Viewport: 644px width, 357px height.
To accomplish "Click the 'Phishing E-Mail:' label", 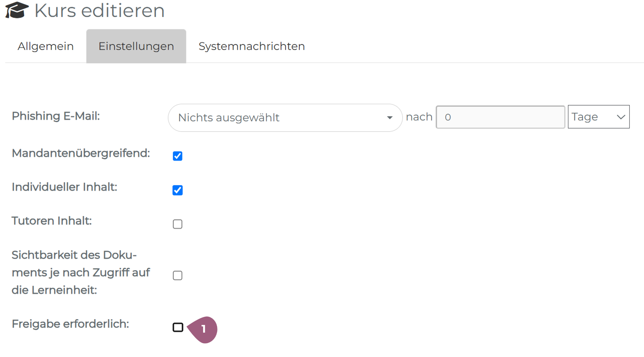I will coord(56,116).
